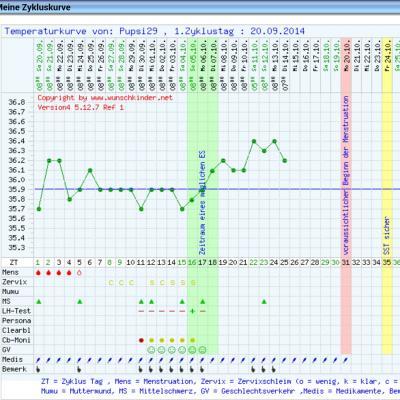Open the Bemerk note hand on day 5

[x=79, y=369]
